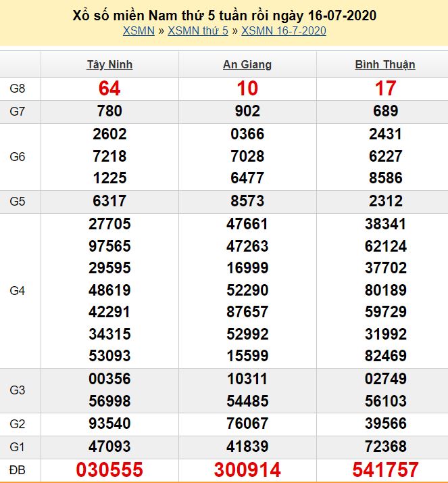Click G4 number 62124

click(386, 246)
